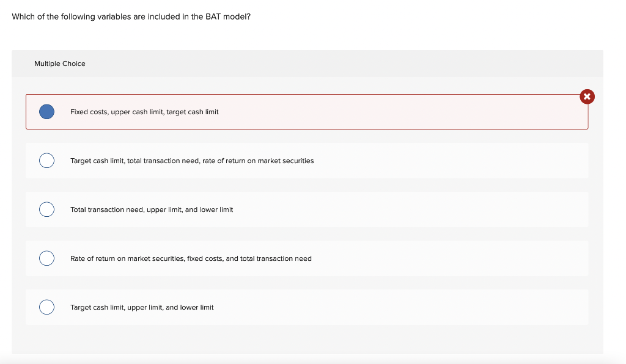Select the 'Rate of return on market securities' option
Screen dimensions: 626x364
(x=306, y=258)
